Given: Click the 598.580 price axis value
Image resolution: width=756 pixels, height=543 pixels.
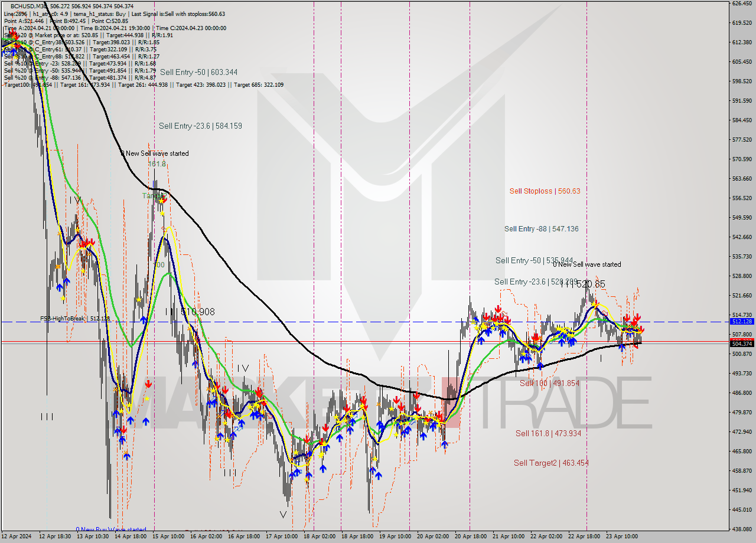Looking at the screenshot, I should coord(741,81).
